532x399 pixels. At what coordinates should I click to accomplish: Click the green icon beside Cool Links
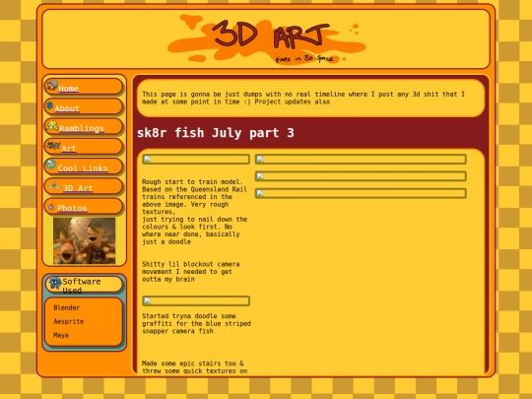click(x=51, y=165)
